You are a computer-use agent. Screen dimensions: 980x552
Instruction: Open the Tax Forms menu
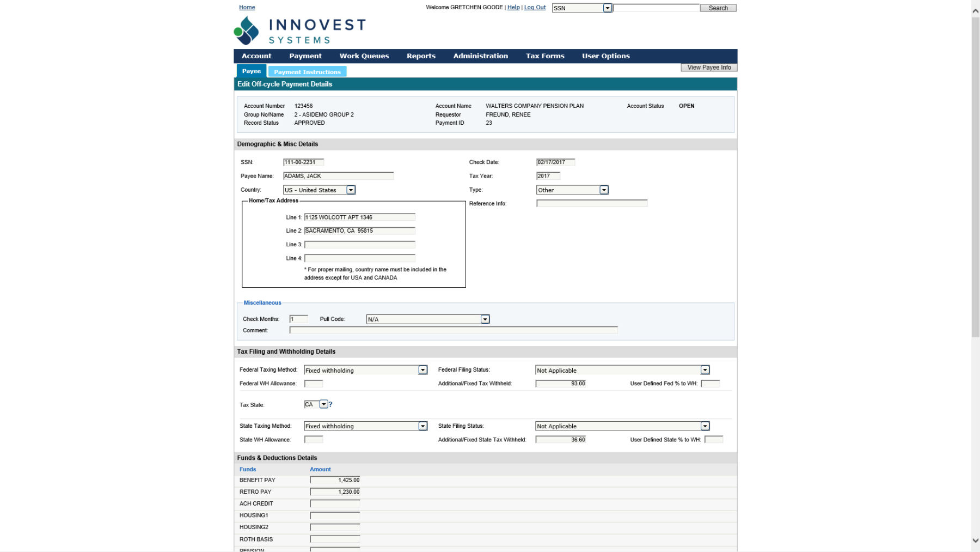click(545, 56)
